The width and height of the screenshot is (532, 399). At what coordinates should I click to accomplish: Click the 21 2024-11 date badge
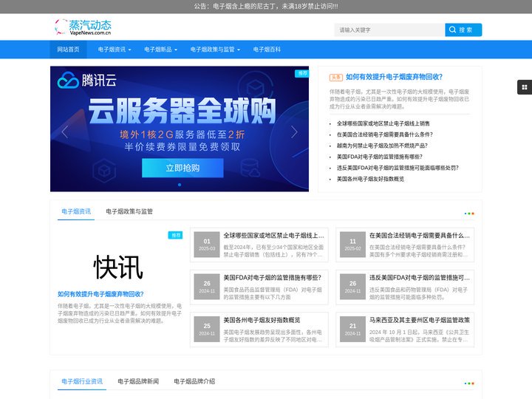(x=352, y=329)
